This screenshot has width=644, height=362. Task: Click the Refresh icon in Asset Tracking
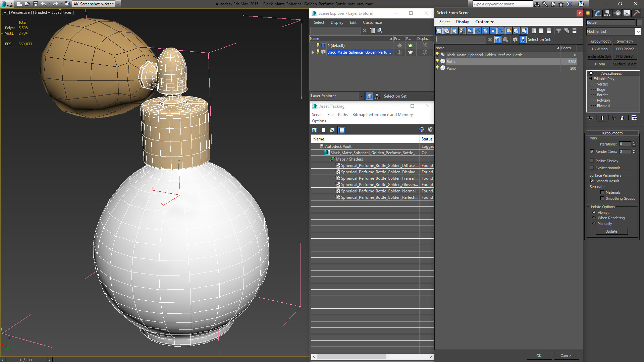pos(314,130)
